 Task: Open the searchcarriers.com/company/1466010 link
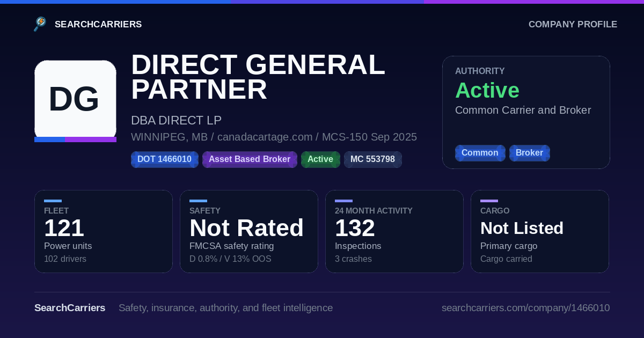(525, 307)
